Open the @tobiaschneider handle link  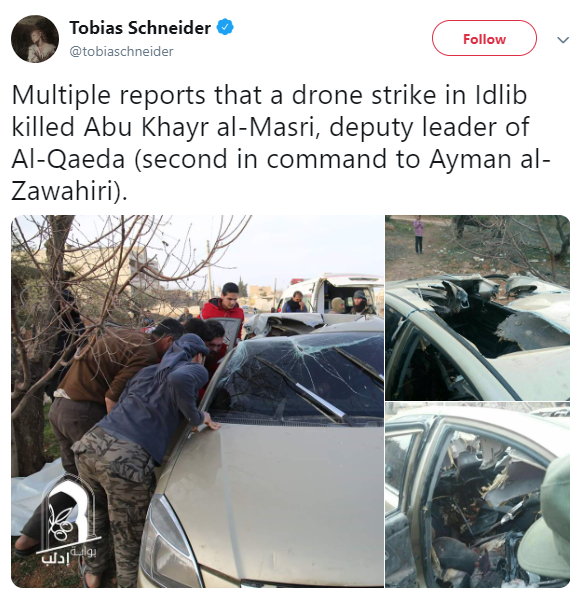[x=121, y=51]
